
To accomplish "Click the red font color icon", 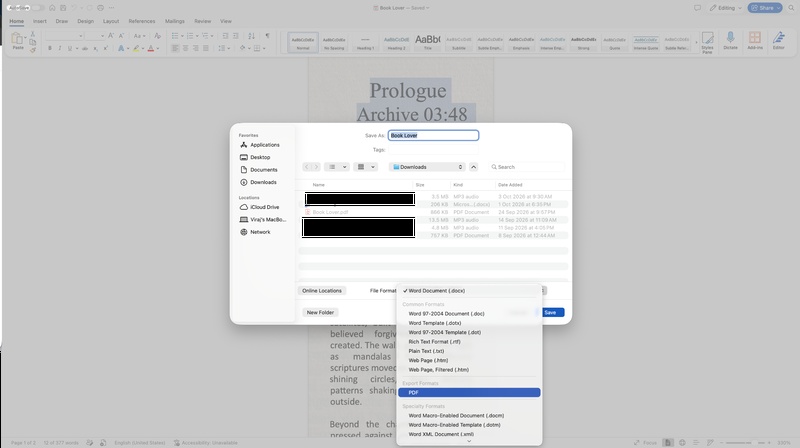I will [151, 48].
